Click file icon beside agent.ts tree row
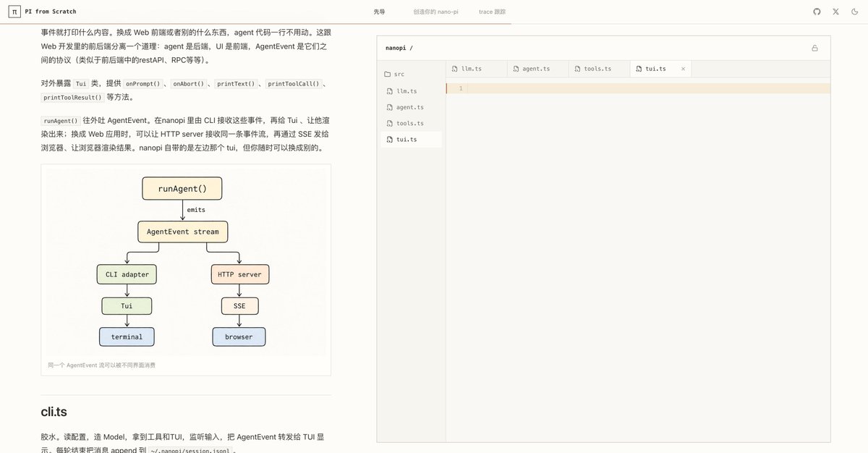 click(390, 107)
